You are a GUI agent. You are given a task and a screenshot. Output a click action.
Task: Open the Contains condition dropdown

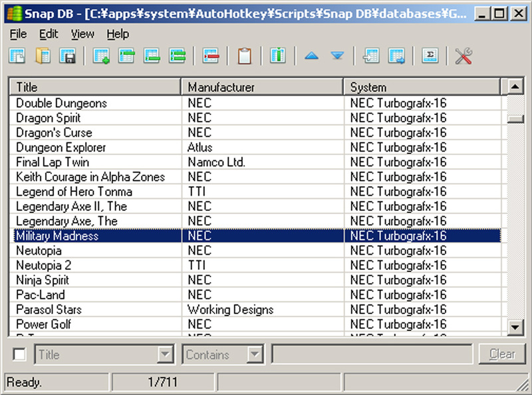(x=255, y=354)
